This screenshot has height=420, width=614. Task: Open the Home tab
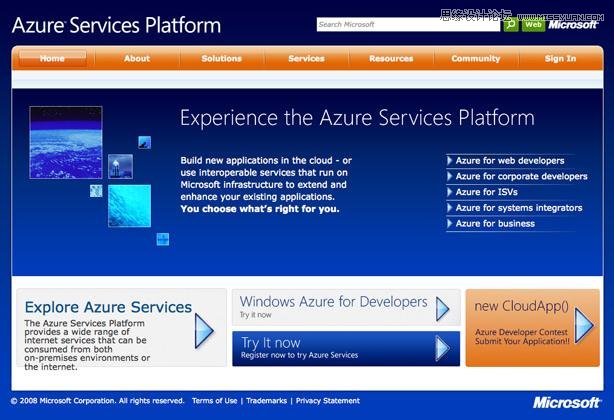(52, 58)
